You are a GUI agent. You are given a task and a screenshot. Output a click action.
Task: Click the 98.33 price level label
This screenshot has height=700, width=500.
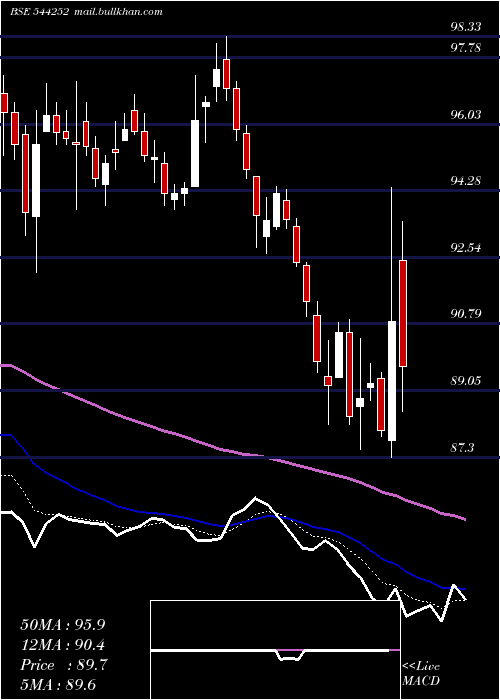pyautogui.click(x=466, y=27)
